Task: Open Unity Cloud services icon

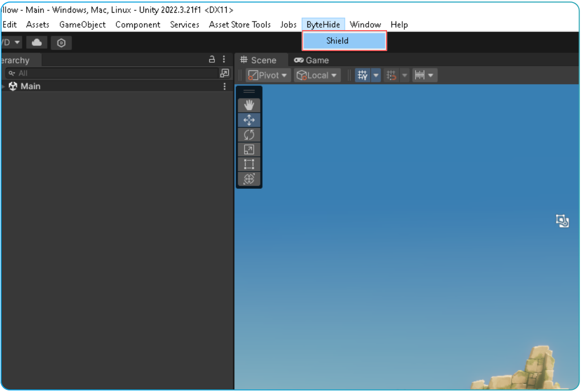Action: pyautogui.click(x=37, y=43)
